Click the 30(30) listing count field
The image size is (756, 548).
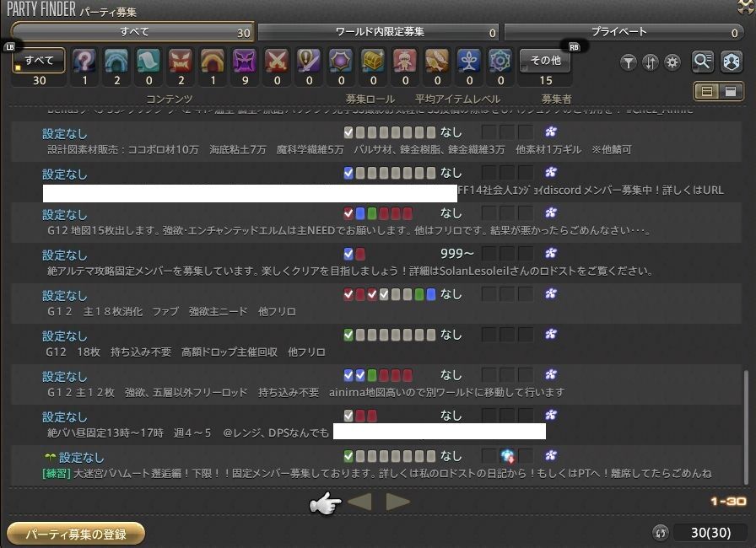(x=710, y=533)
